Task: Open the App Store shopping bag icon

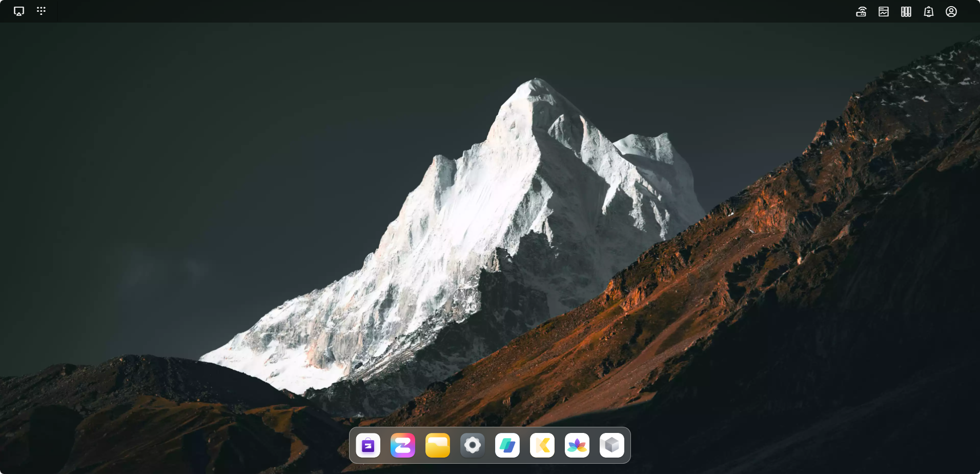Action: pyautogui.click(x=368, y=445)
